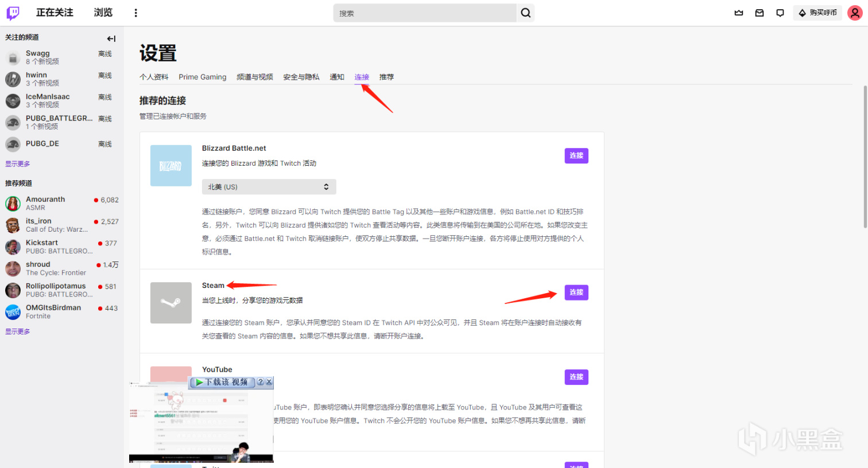Open PUBG_DE channel avatar

coord(13,144)
